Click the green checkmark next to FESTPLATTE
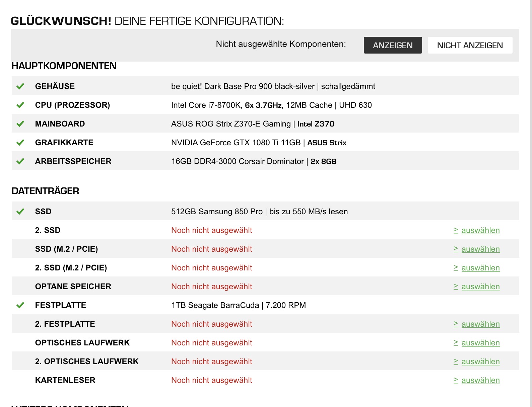Image resolution: width=532 pixels, height=407 pixels. pyautogui.click(x=20, y=305)
